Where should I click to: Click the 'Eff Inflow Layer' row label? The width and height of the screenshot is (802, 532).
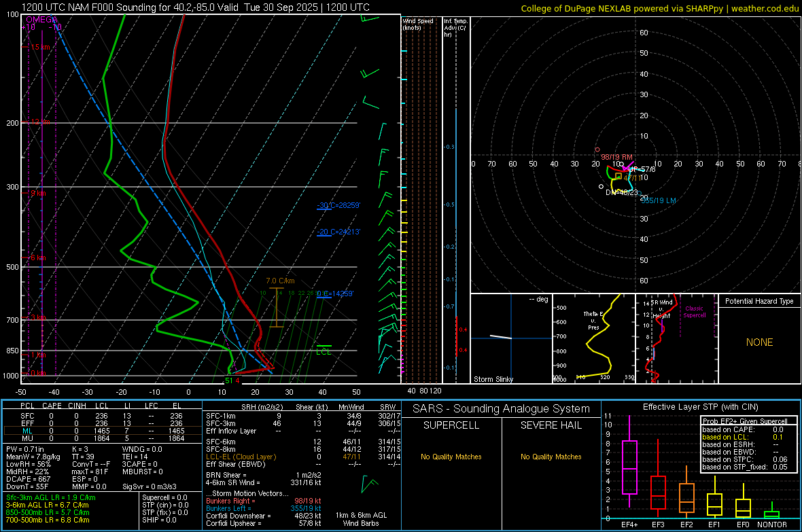point(231,431)
